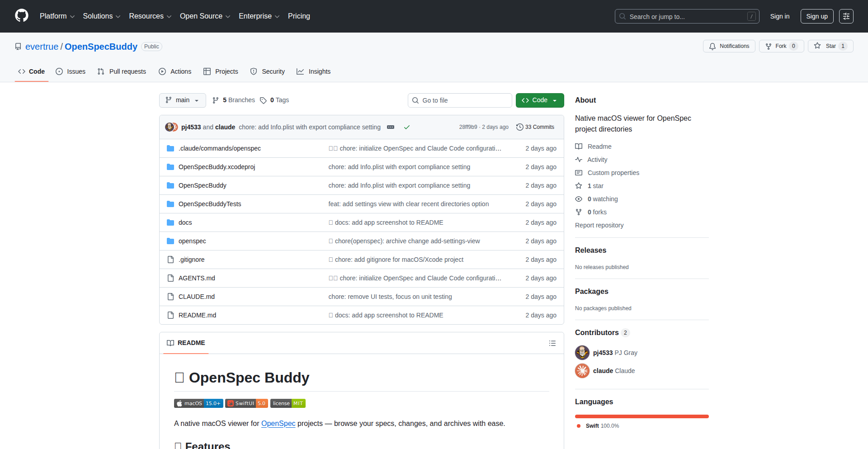Follow the OpenSpec link in the README
The image size is (868, 449).
pos(278,424)
